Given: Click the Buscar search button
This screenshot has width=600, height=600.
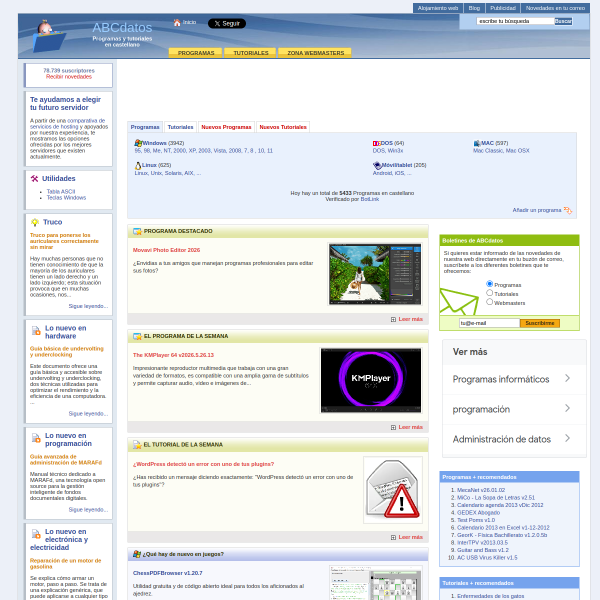Looking at the screenshot, I should tap(563, 21).
